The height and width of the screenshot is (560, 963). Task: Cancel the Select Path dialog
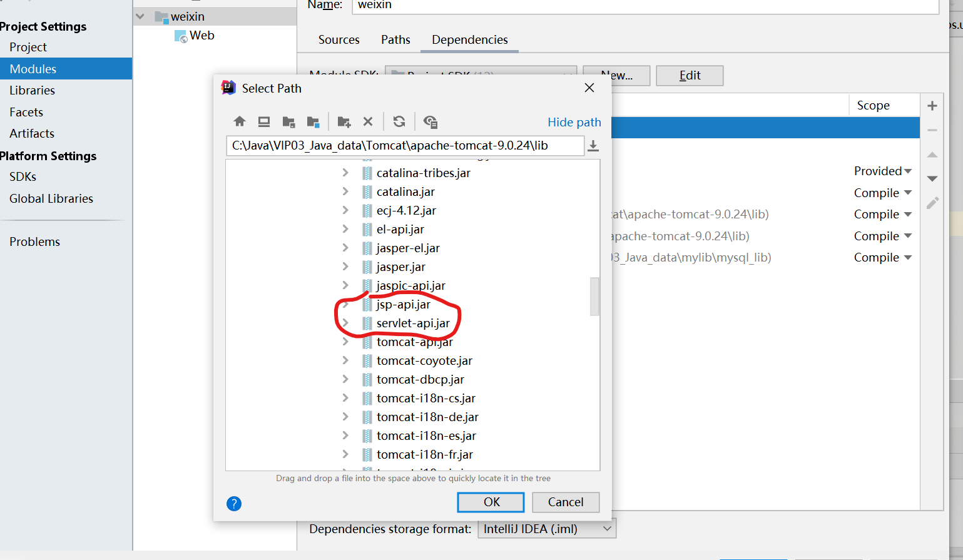(x=566, y=502)
